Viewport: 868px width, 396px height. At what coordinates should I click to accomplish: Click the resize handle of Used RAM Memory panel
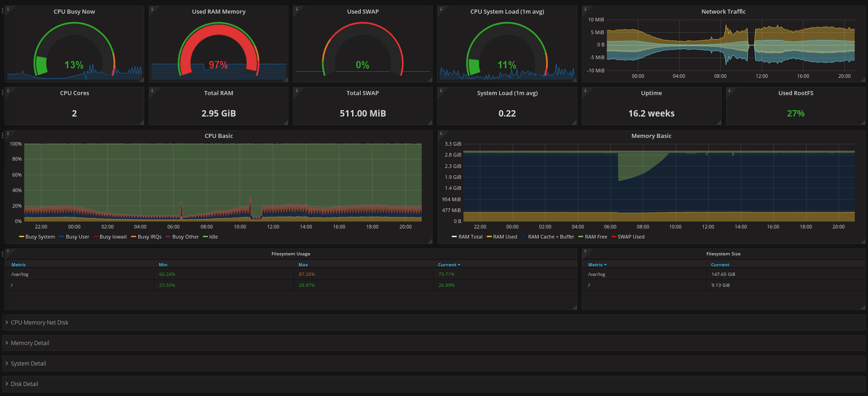tap(286, 80)
